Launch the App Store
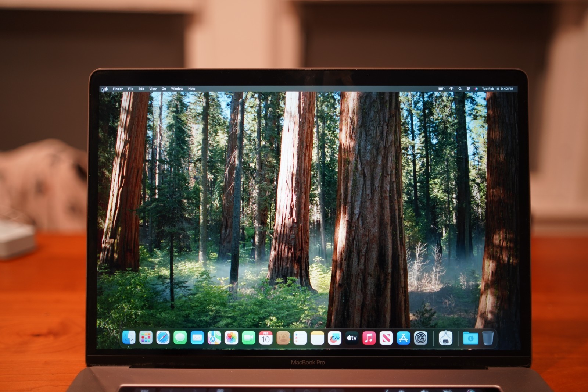Screen dimensions: 588x392 (404, 338)
